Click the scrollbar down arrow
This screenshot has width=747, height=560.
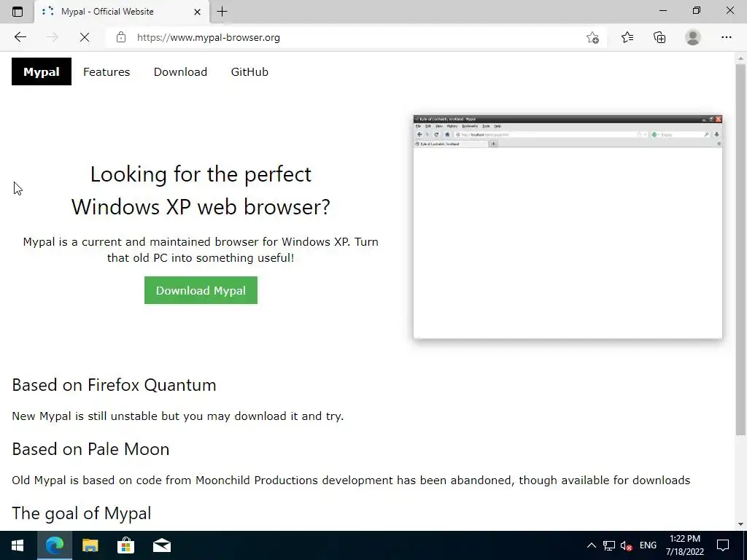pyautogui.click(x=740, y=524)
